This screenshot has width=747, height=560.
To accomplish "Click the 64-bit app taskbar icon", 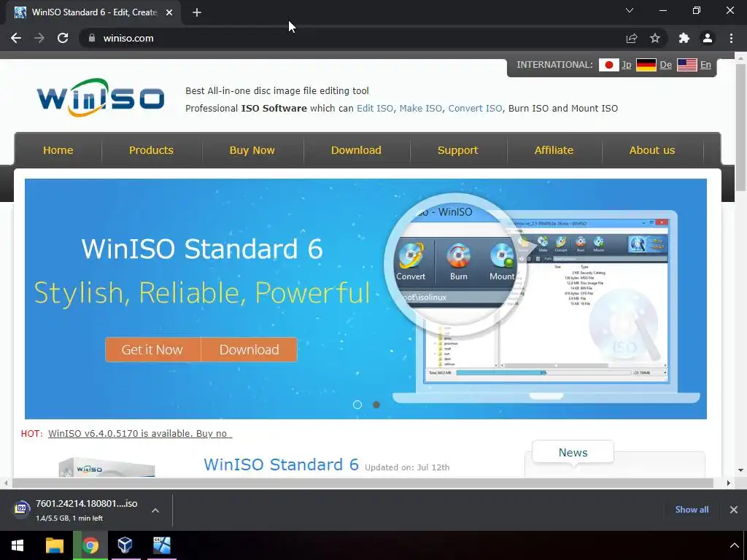I will pos(162,545).
